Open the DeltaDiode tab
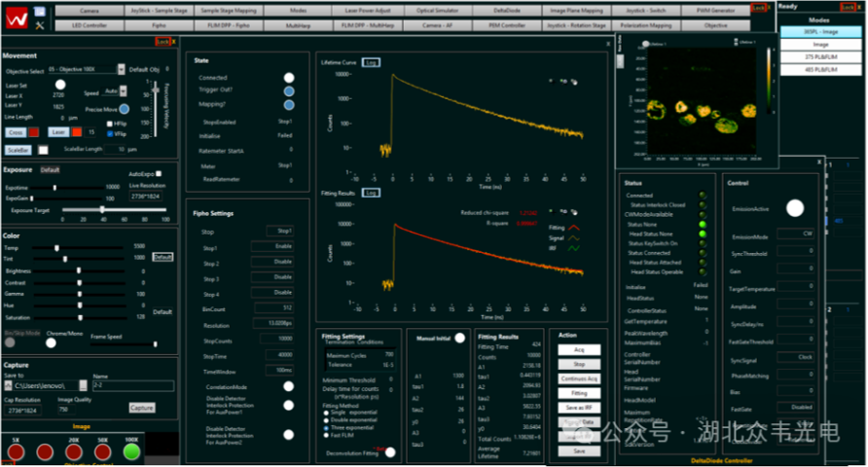The width and height of the screenshot is (868, 467). (507, 11)
